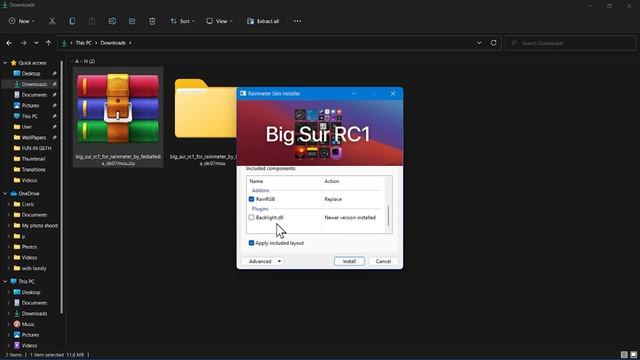The image size is (640, 360).
Task: Click the Delete trash can icon
Action: (152, 21)
